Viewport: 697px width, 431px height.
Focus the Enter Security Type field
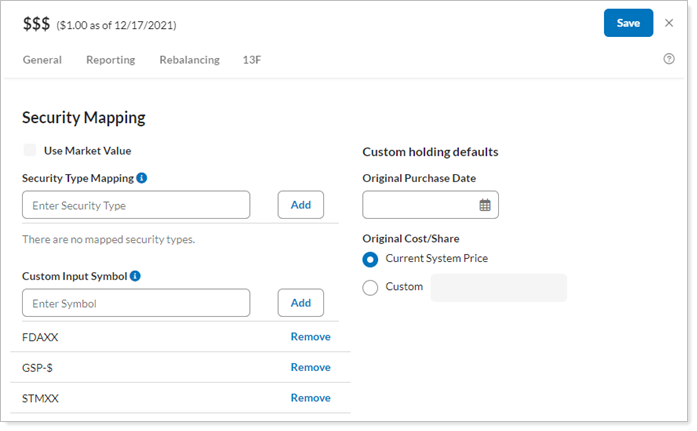(x=136, y=205)
